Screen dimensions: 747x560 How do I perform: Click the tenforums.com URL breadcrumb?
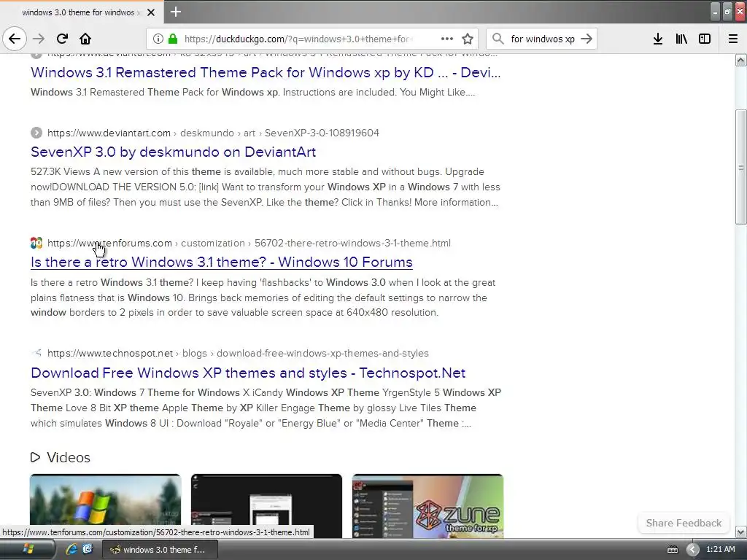249,243
